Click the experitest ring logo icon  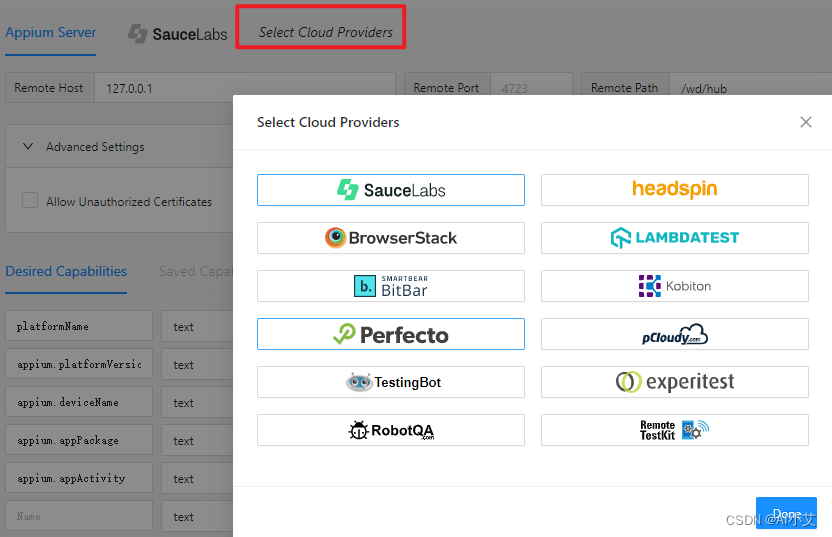click(x=628, y=382)
